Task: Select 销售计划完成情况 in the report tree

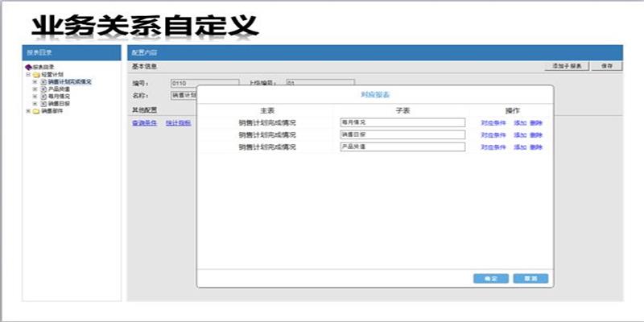Action: [69, 81]
